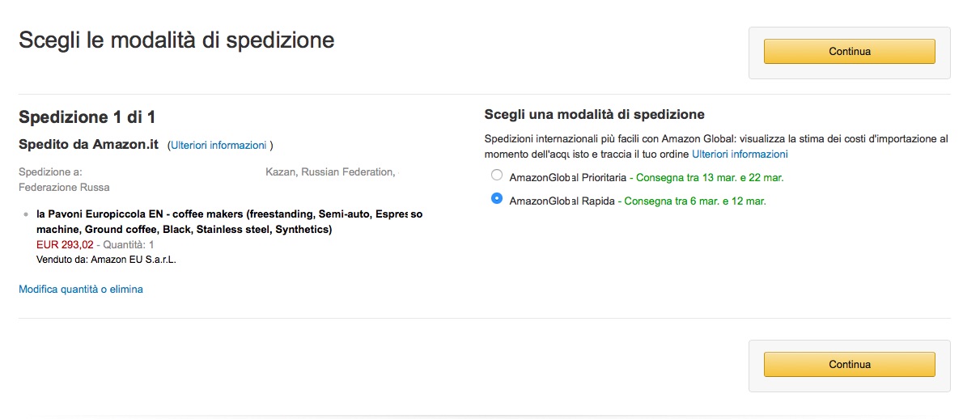This screenshot has height=419, width=980.
Task: Open Ulteriori informazioni link about Amazon Global
Action: 740,154
